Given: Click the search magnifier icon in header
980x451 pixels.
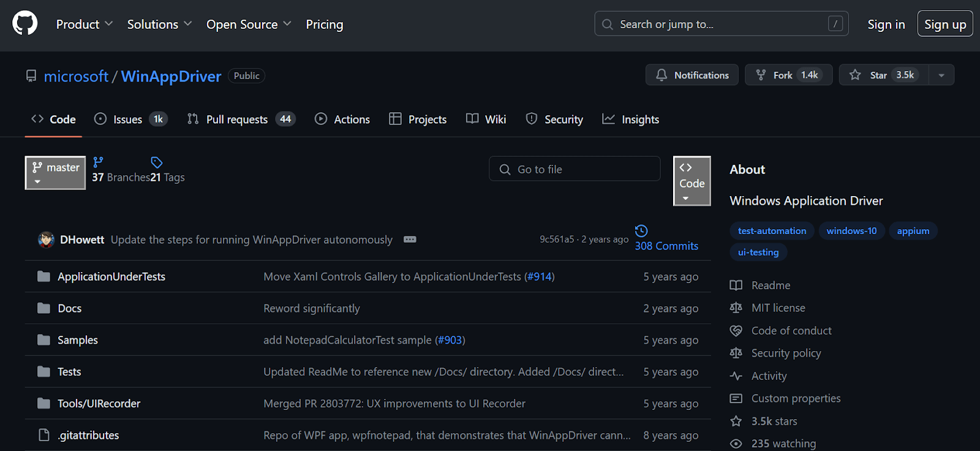Looking at the screenshot, I should pos(608,25).
